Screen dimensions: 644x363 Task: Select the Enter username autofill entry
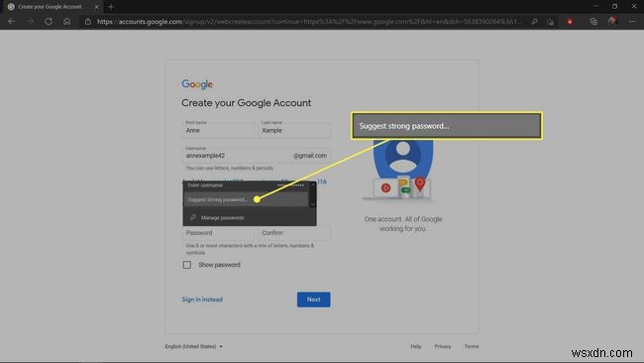pos(246,185)
